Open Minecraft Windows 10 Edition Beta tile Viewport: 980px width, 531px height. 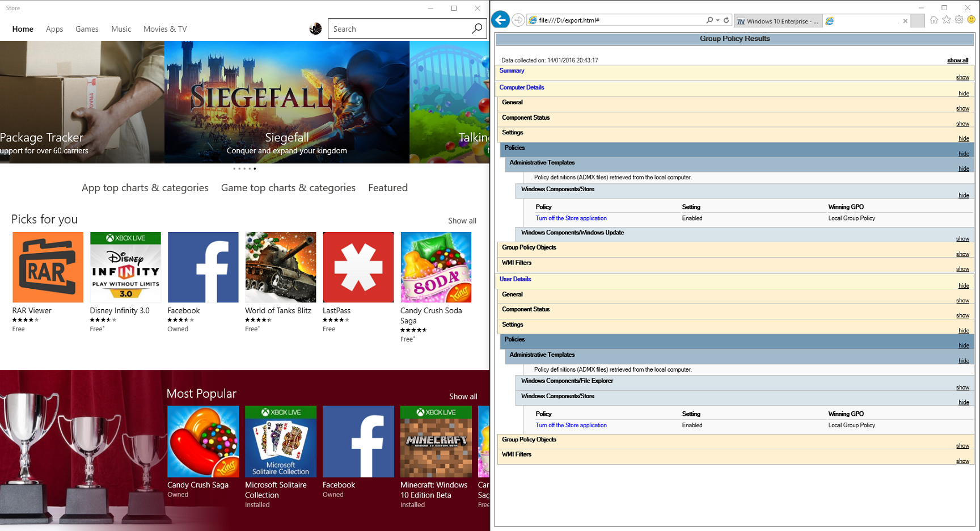[x=436, y=457]
